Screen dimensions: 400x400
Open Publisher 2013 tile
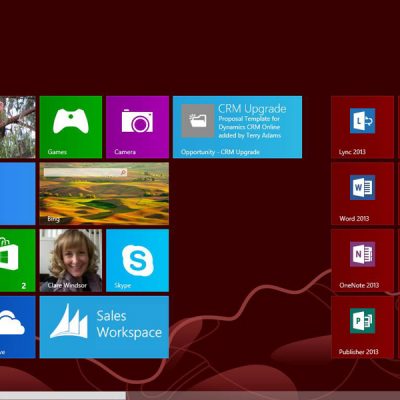coord(362,327)
